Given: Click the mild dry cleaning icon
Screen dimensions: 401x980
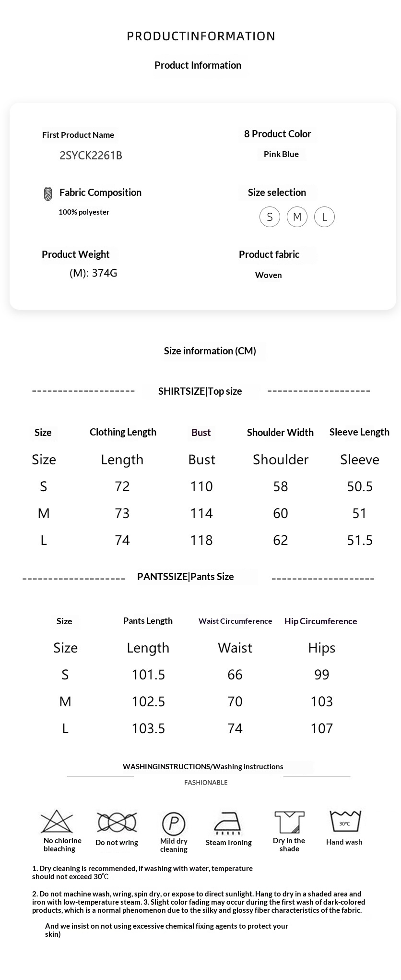Looking at the screenshot, I should click(174, 823).
